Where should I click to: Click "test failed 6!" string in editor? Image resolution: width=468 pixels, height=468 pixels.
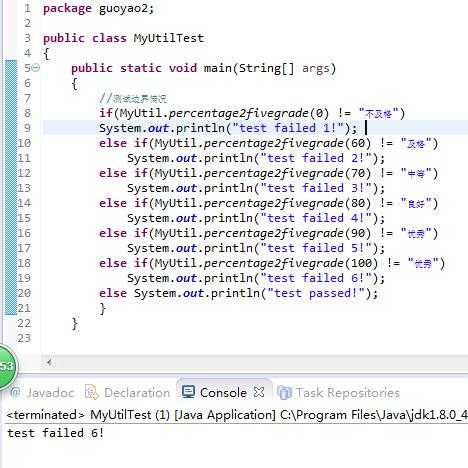pos(316,278)
